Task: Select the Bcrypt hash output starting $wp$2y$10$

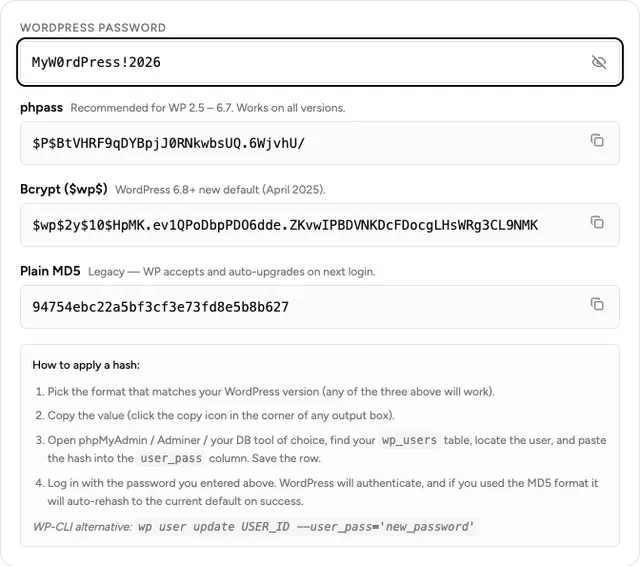Action: (x=285, y=225)
